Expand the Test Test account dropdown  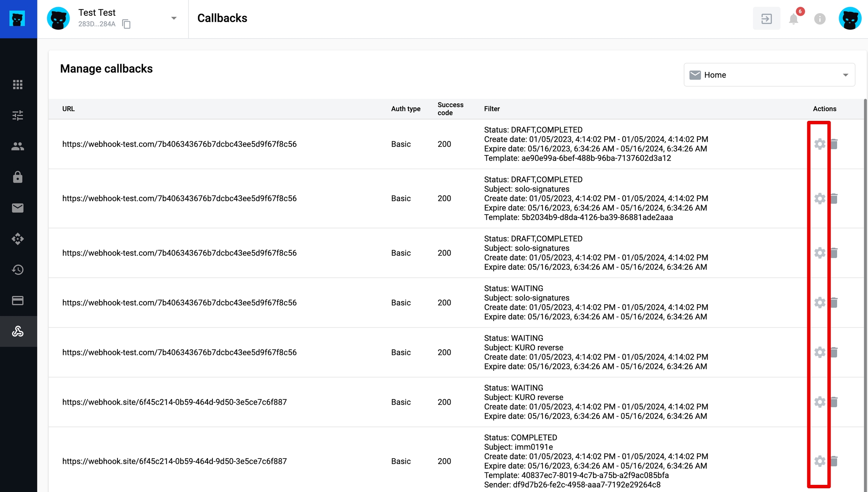point(174,18)
